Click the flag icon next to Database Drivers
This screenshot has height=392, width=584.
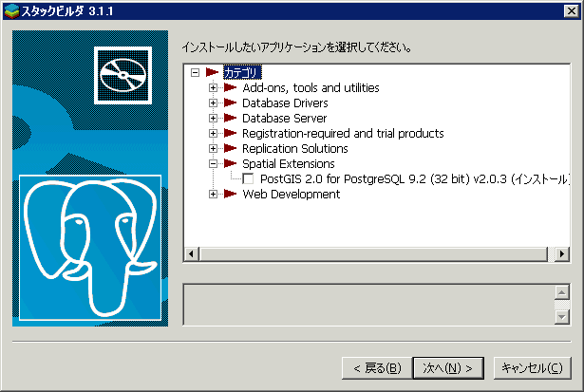[230, 103]
